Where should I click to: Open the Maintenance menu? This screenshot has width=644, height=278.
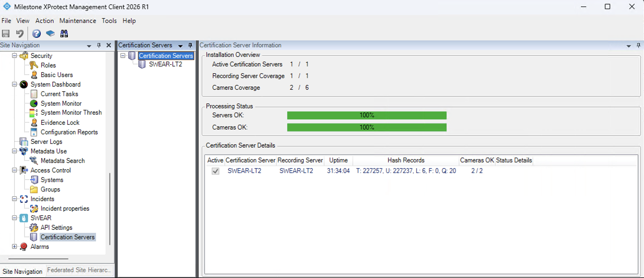[78, 21]
